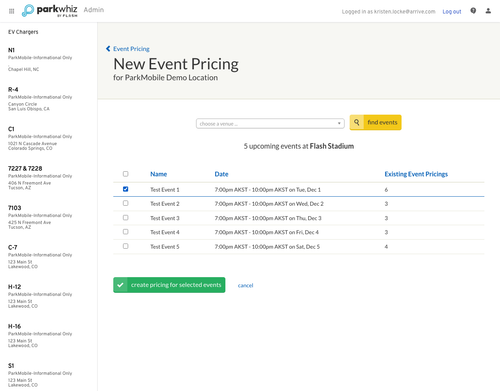This screenshot has height=391, width=500.
Task: Uncheck the Test Event 1 checkbox
Action: [x=125, y=189]
